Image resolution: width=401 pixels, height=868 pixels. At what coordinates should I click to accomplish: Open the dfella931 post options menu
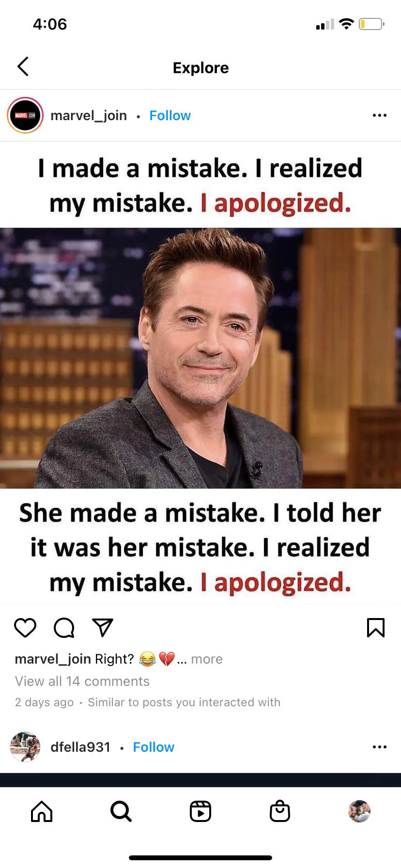pyautogui.click(x=380, y=747)
